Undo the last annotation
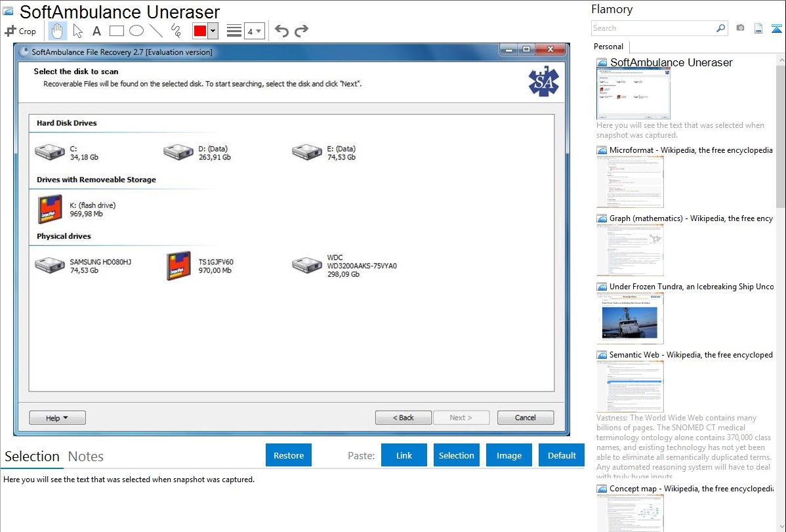This screenshot has width=786, height=532. pyautogui.click(x=281, y=31)
